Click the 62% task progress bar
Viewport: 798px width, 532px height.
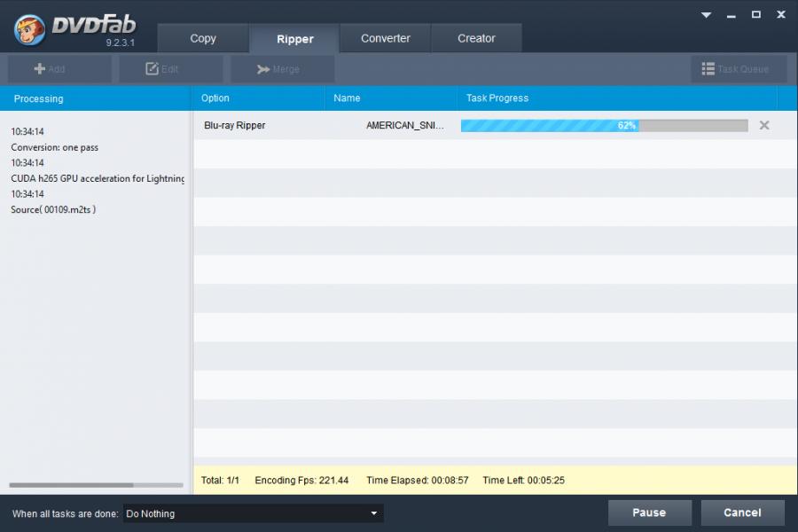coord(604,125)
